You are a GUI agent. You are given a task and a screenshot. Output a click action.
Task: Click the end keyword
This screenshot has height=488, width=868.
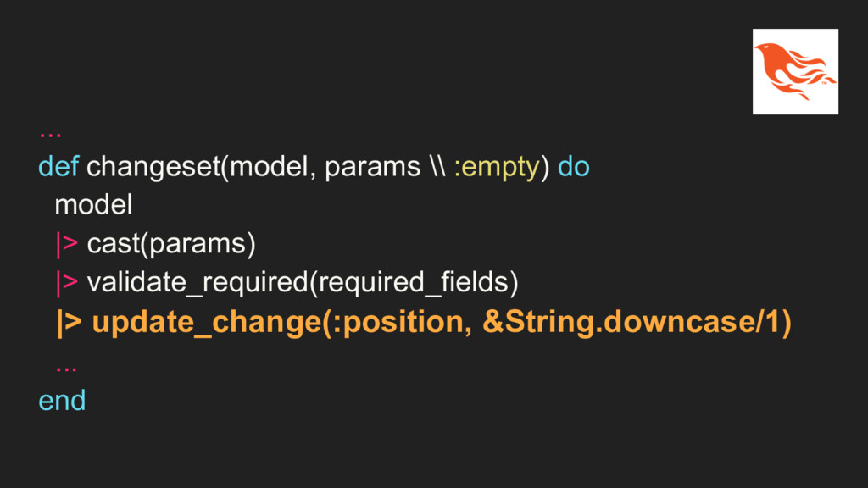coord(62,401)
